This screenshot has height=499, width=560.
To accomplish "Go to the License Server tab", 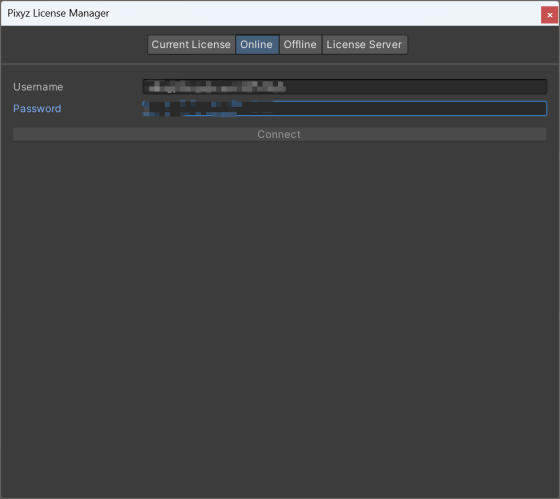I will pos(364,45).
